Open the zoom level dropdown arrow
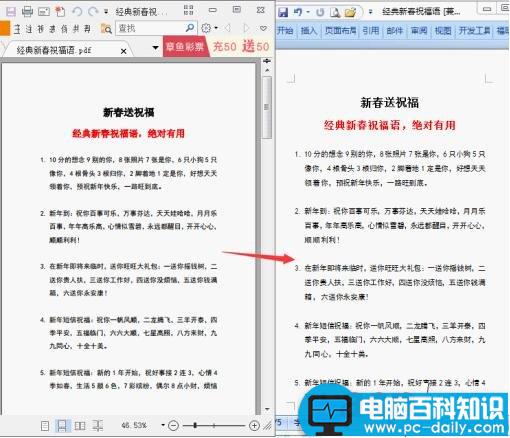 tap(163, 425)
